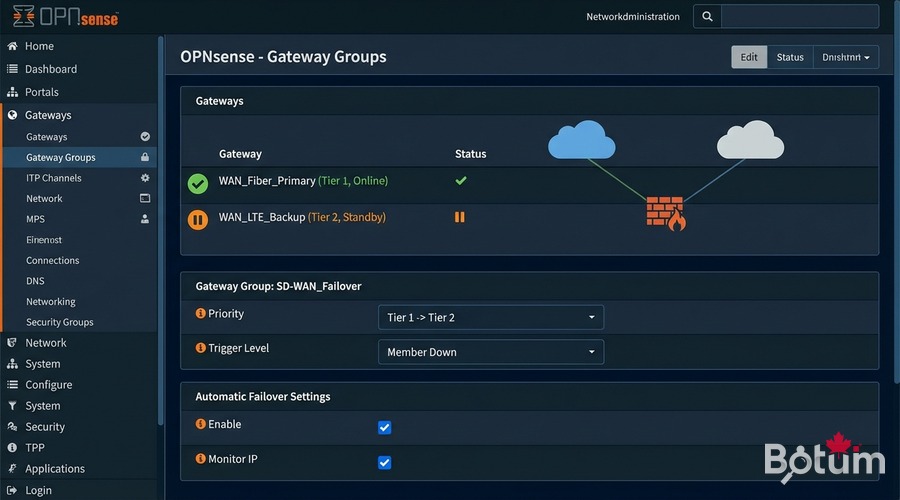The image size is (900, 500).
Task: Click the firewall brick icon
Action: (666, 213)
